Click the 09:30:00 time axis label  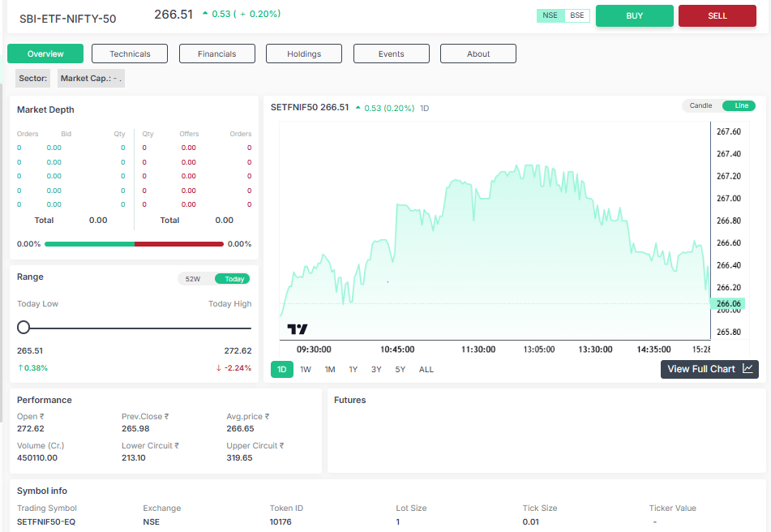(x=314, y=349)
